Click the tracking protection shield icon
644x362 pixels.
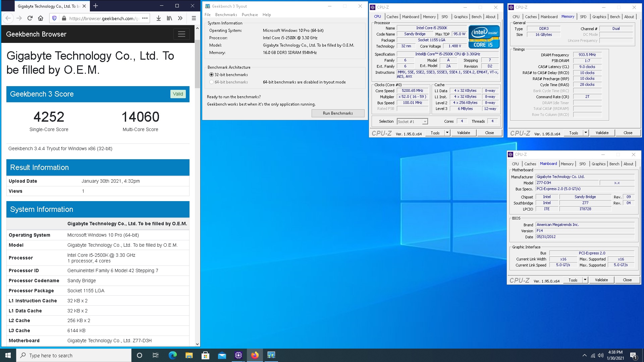pyautogui.click(x=55, y=18)
